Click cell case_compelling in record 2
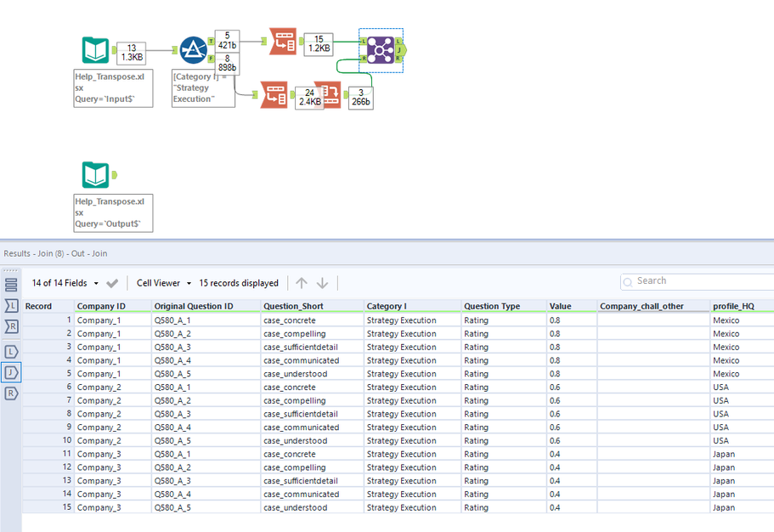774x532 pixels. coord(313,334)
